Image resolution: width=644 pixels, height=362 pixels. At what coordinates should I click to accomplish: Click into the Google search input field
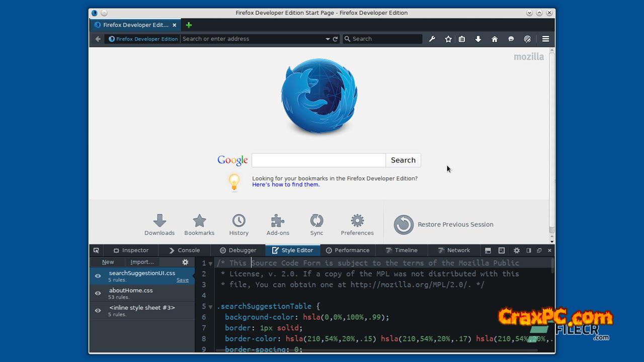(318, 160)
